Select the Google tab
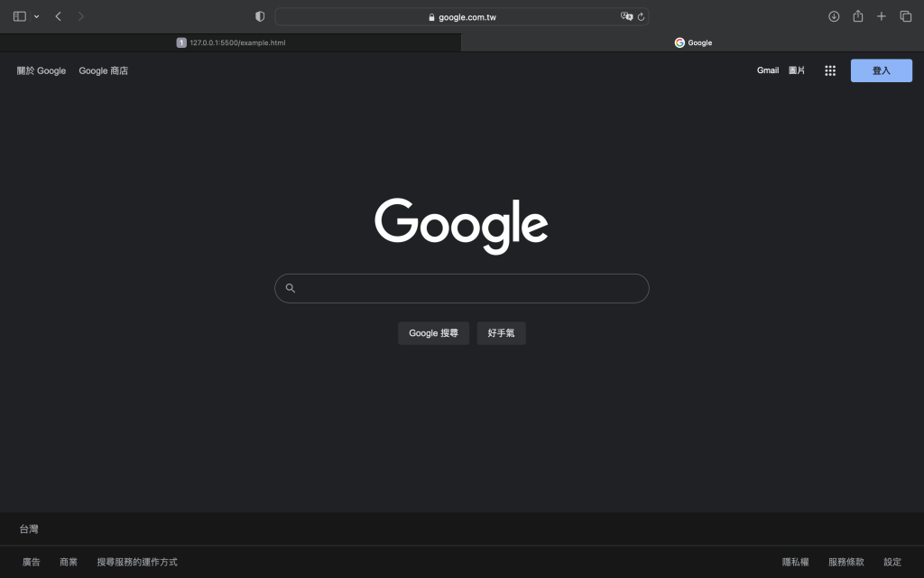924x578 pixels. (x=692, y=42)
